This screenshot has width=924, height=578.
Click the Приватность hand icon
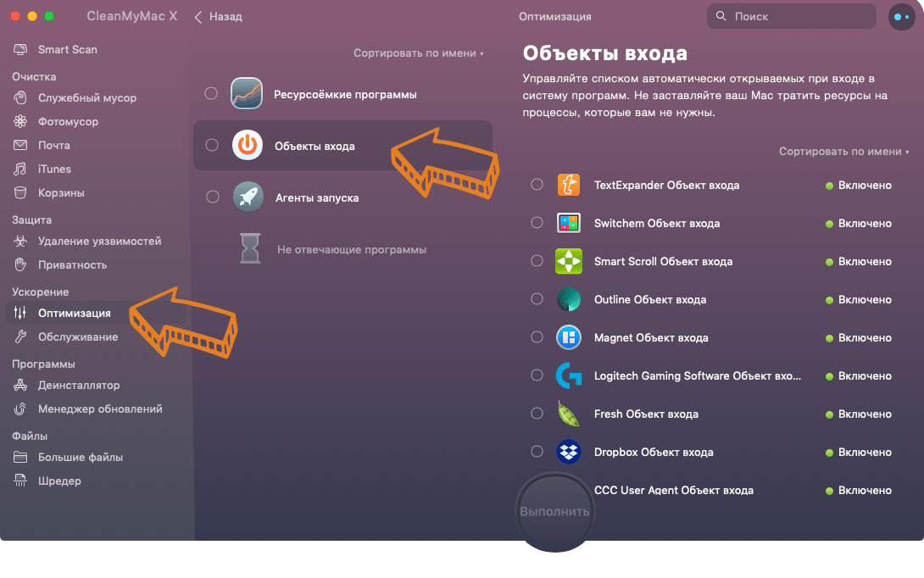coord(20,264)
